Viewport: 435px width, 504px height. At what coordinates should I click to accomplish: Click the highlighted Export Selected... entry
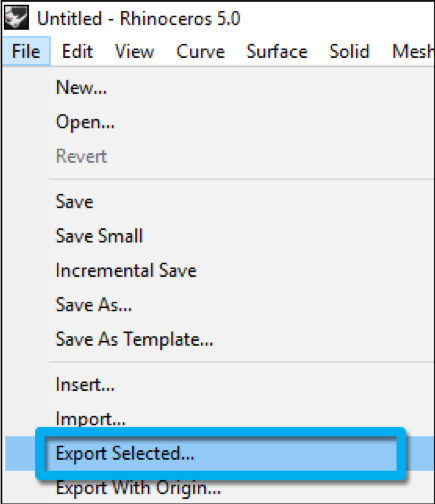coord(218,453)
